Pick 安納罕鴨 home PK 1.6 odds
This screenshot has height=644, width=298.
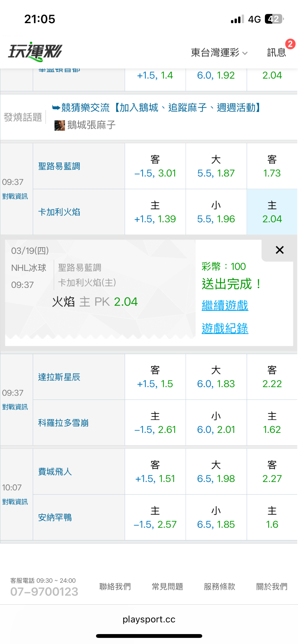tap(272, 518)
